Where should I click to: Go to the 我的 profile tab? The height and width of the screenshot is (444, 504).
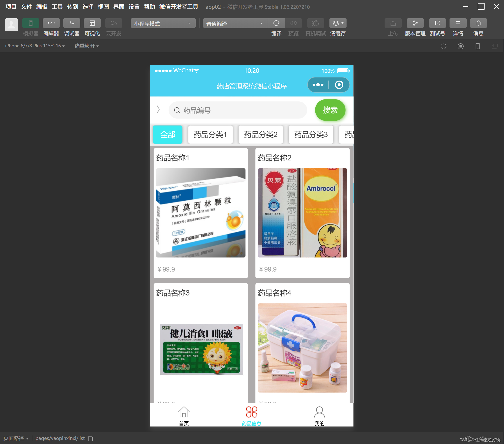[x=319, y=416]
